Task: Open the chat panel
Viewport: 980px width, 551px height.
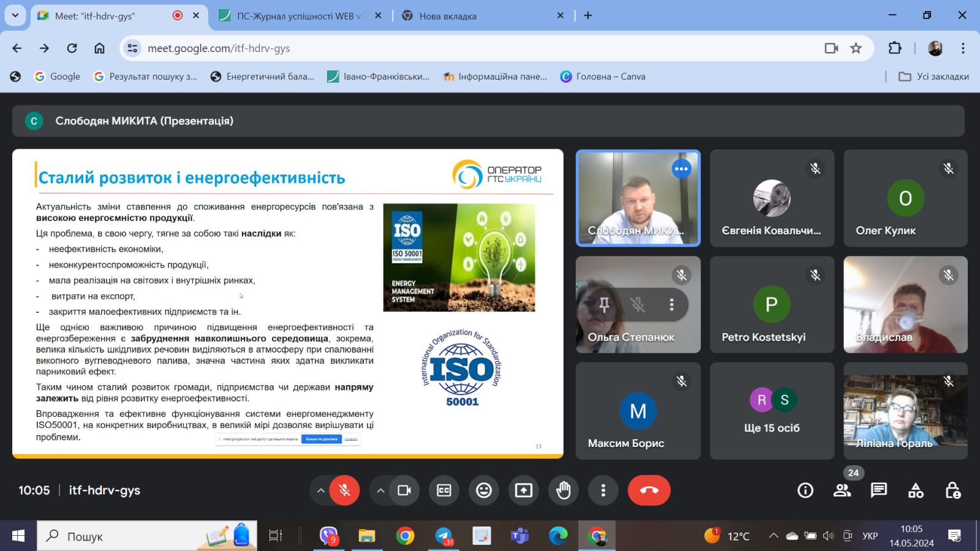Action: point(879,490)
